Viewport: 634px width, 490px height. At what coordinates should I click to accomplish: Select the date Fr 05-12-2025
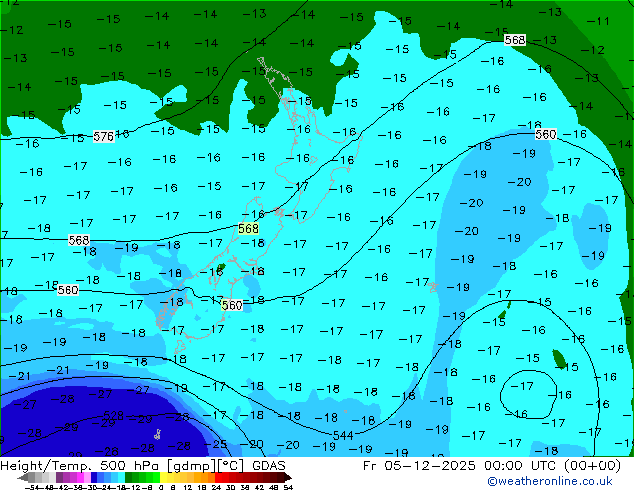point(419,466)
